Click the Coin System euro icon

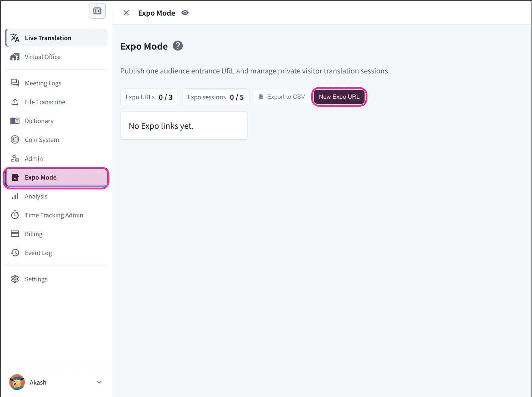(x=15, y=140)
